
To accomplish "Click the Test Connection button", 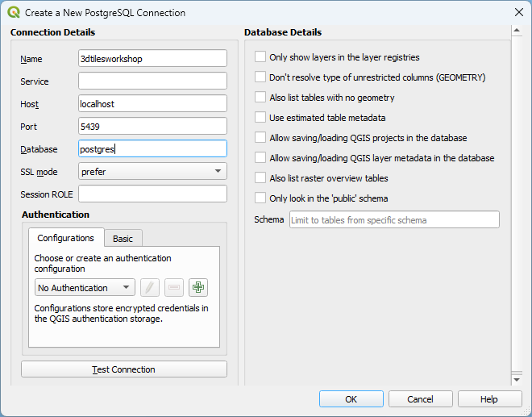I will tap(124, 369).
